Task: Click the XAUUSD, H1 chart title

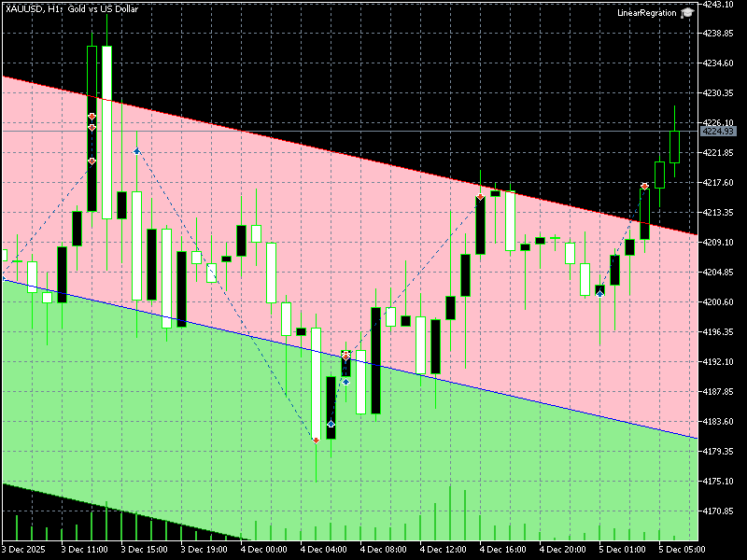Action: point(72,8)
